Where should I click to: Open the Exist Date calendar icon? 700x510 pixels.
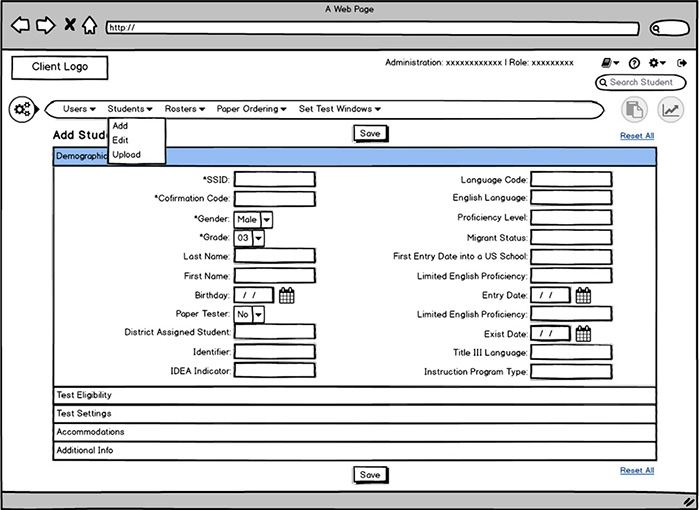pos(583,333)
